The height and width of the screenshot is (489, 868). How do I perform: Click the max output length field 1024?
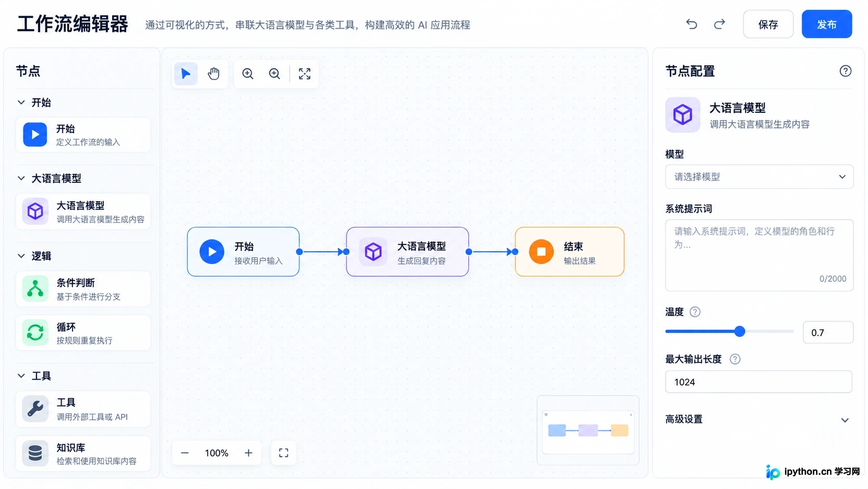coord(758,382)
